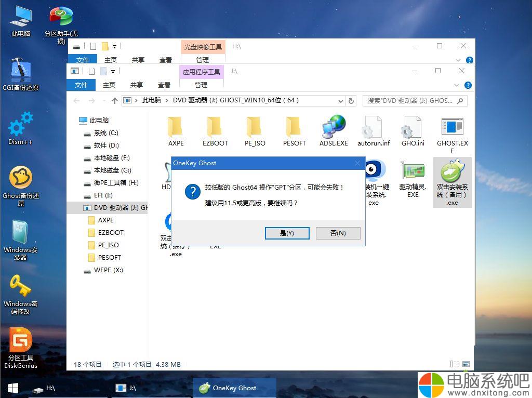
Task: Open 主页 tab in J:\ window
Action: [x=109, y=85]
